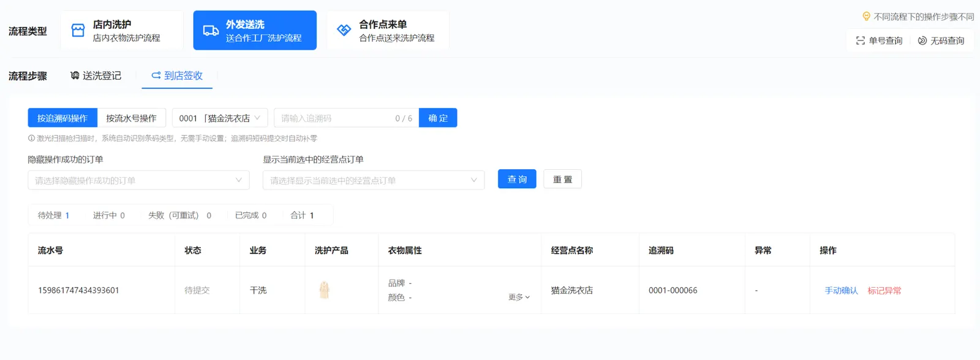This screenshot has height=360, width=980.
Task: Click the 颜色 attribute label
Action: 396,297
